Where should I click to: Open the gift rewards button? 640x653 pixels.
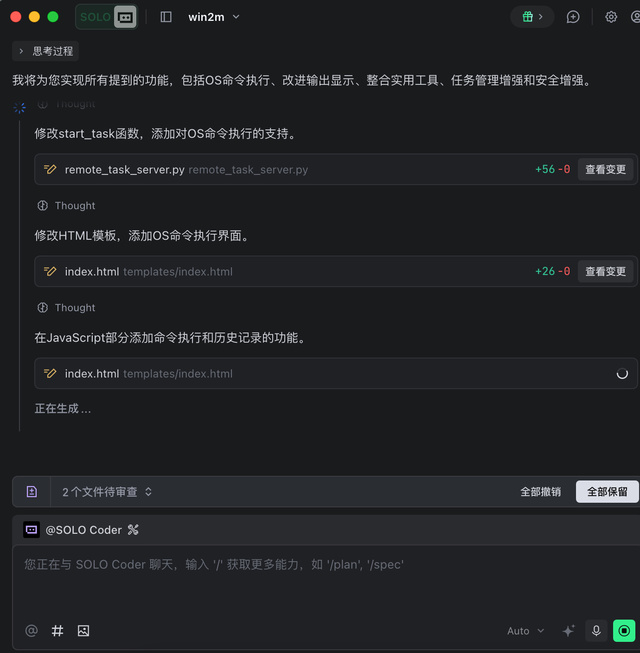pyautogui.click(x=531, y=17)
